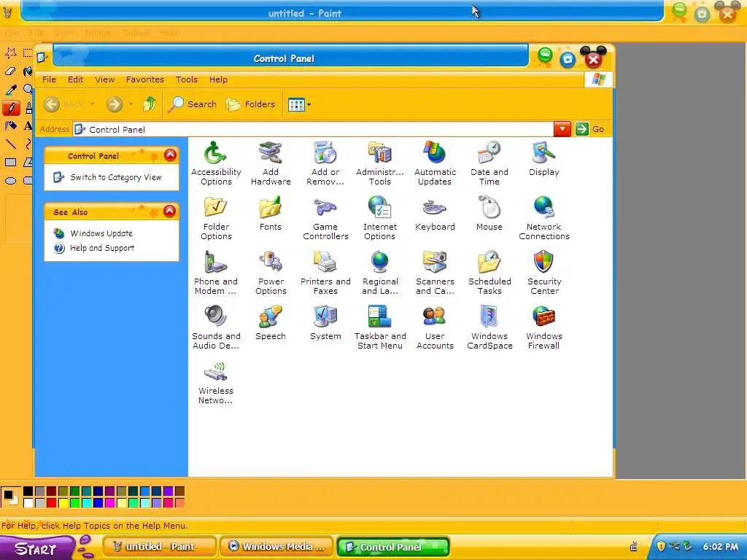Open Administrative Tools icon
747x560 pixels.
(x=379, y=163)
